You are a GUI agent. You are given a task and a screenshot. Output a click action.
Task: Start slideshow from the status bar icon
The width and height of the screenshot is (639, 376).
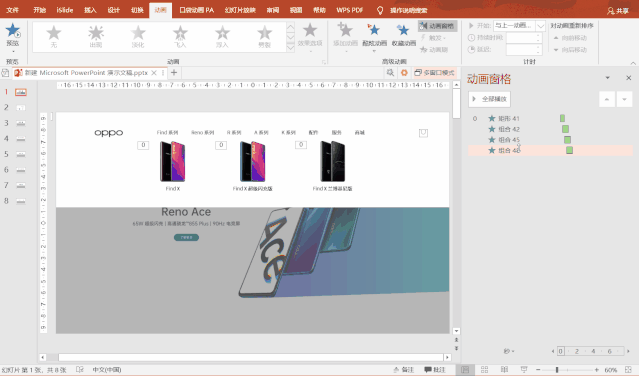pyautogui.click(x=524, y=369)
